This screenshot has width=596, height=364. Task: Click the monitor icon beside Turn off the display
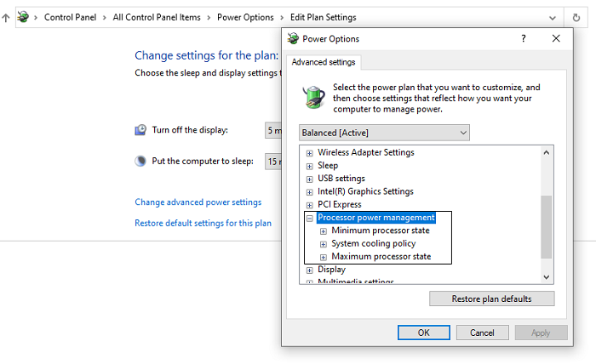[140, 130]
